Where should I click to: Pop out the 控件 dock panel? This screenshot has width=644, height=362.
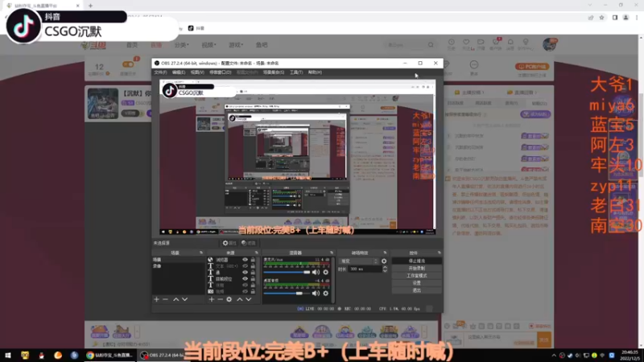[x=439, y=253]
